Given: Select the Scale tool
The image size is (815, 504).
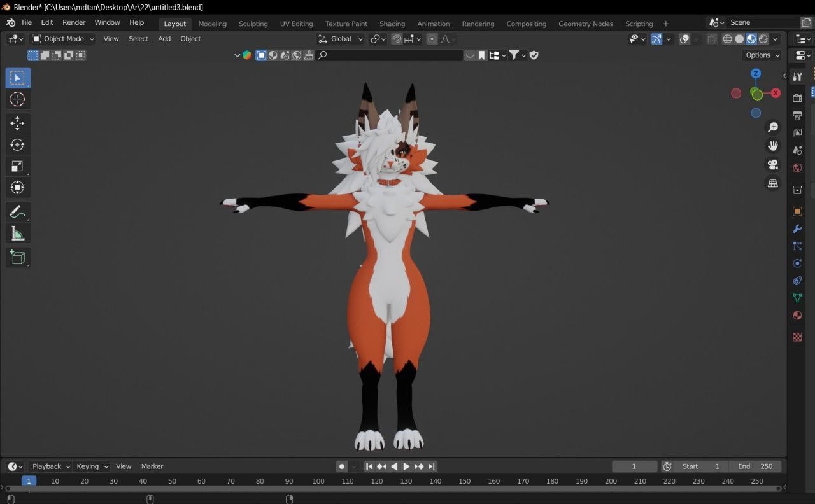Looking at the screenshot, I should click(x=18, y=167).
